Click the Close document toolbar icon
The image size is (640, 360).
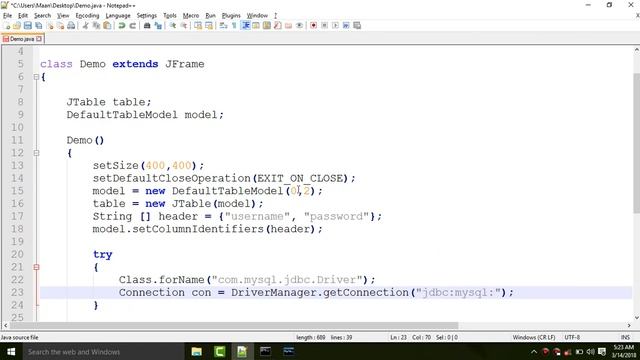point(50,26)
